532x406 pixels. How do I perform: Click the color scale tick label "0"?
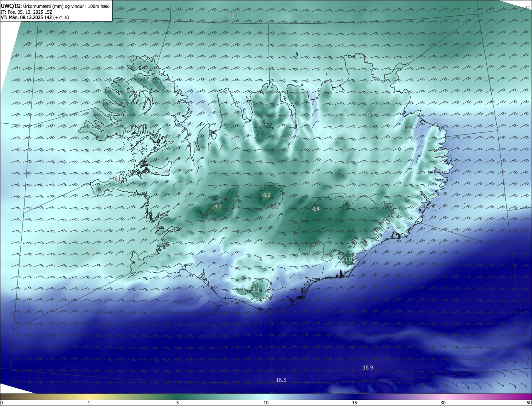[2, 403]
